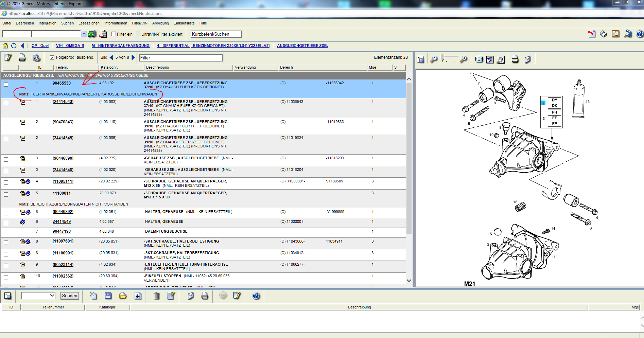This screenshot has width=644, height=338.
Task: Open part number link 24414549
Action: 62,221
